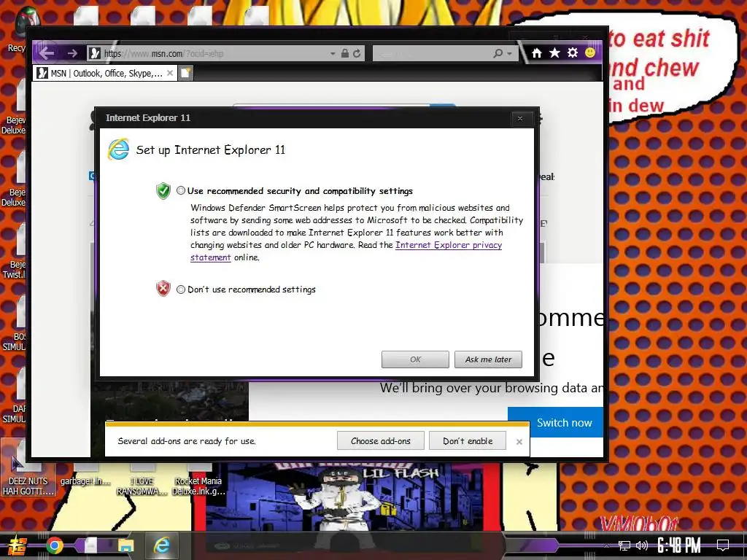Close the MSN tab with its X

point(169,73)
